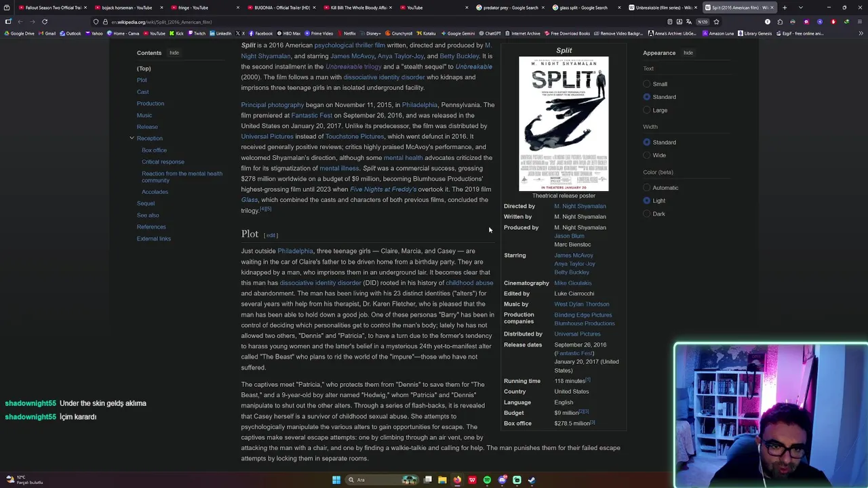Image resolution: width=868 pixels, height=488 pixels.
Task: Open James McAvoy link in infobox
Action: 574,256
